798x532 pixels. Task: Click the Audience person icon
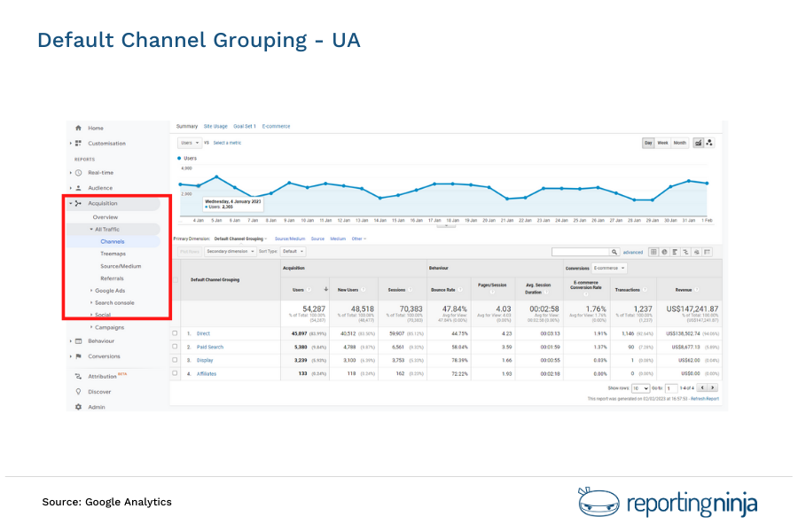pos(78,188)
